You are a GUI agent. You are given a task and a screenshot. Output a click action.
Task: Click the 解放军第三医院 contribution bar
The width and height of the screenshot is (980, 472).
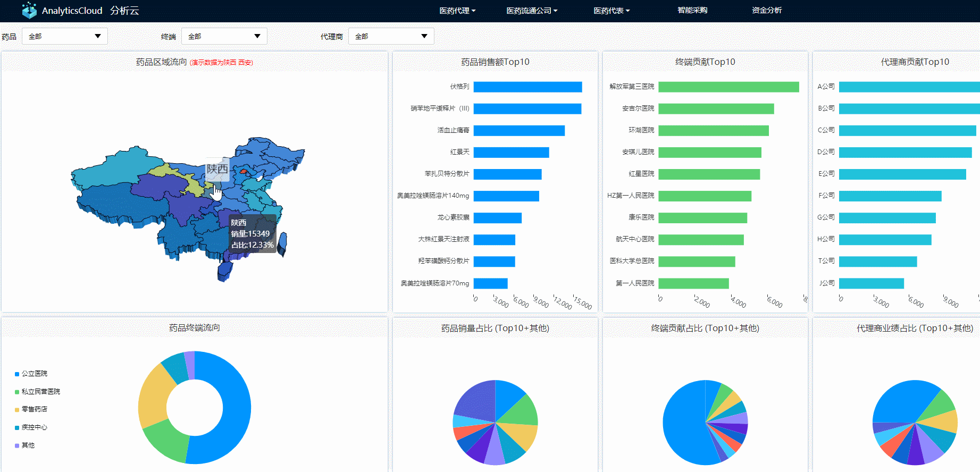(x=728, y=87)
